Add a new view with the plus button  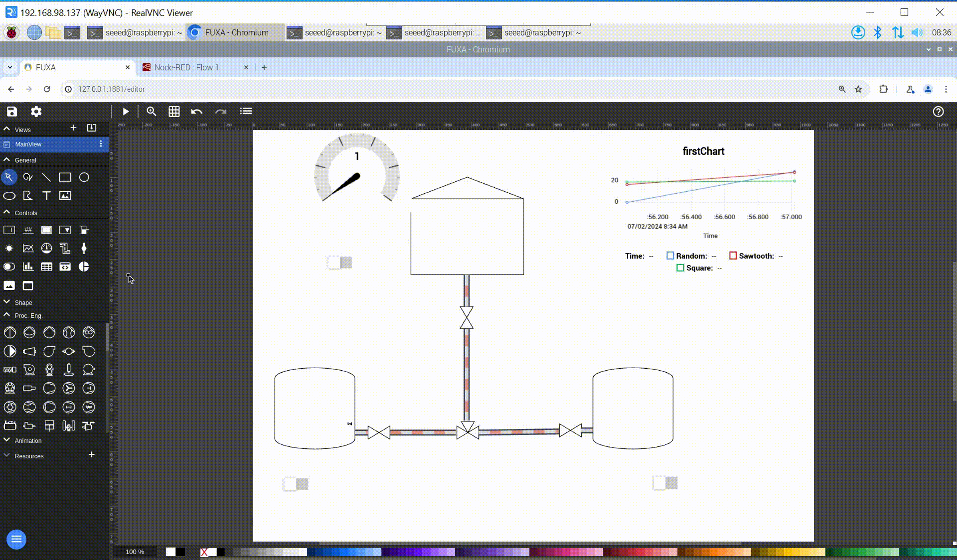(x=73, y=128)
